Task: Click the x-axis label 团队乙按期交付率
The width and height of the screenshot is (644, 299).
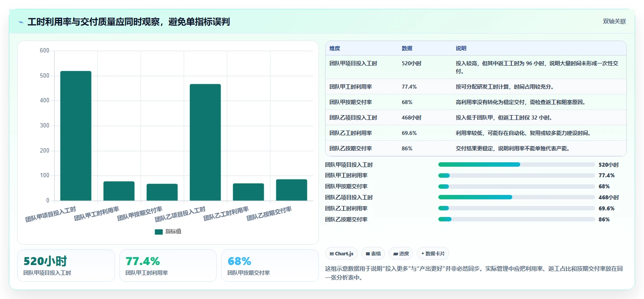Action: pyautogui.click(x=269, y=213)
